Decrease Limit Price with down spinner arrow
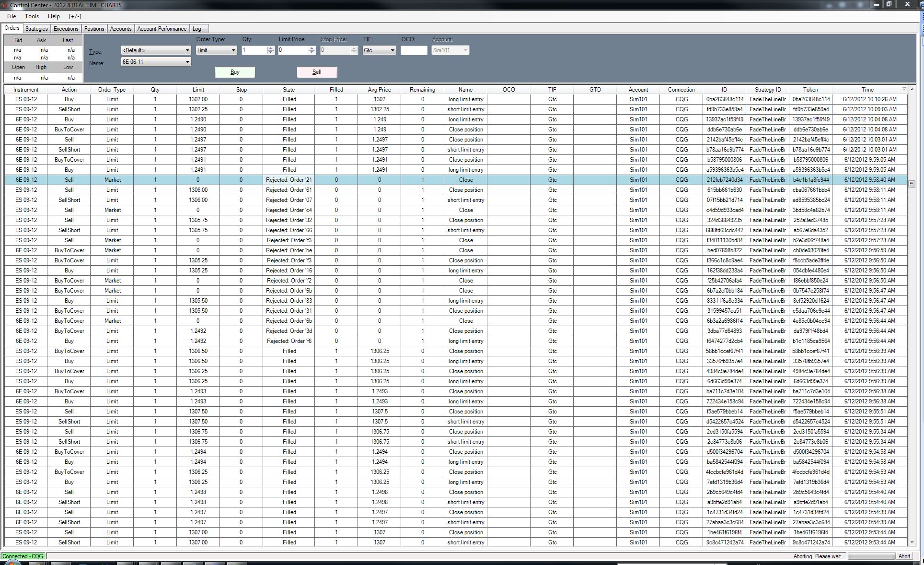 pyautogui.click(x=312, y=52)
